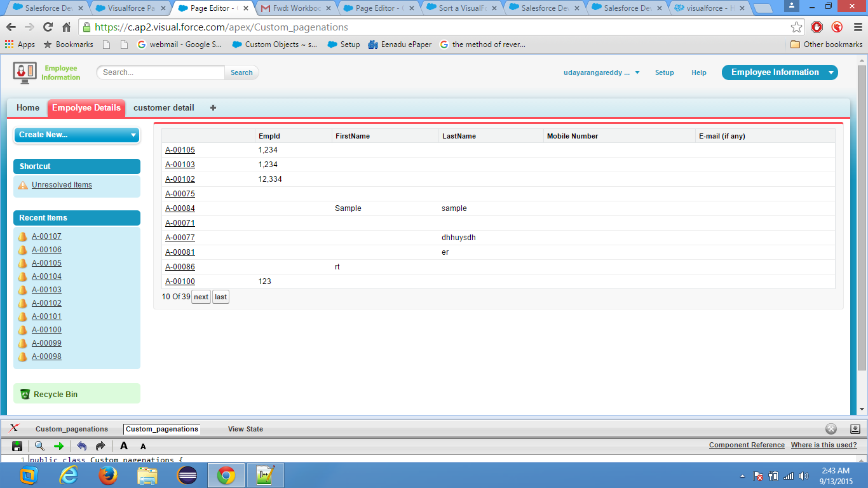Viewport: 868px width, 488px height.
Task: Open search with the magnifier icon in editor
Action: [39, 446]
